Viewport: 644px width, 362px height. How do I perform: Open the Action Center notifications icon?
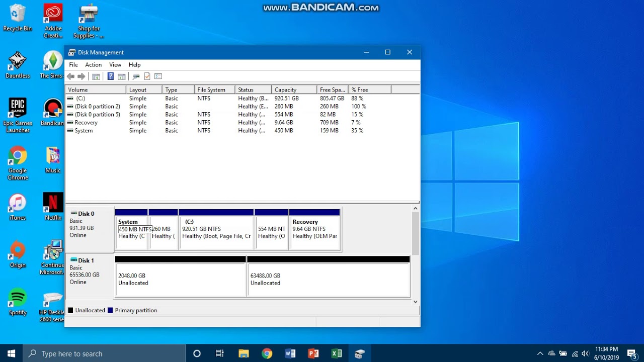pos(631,353)
